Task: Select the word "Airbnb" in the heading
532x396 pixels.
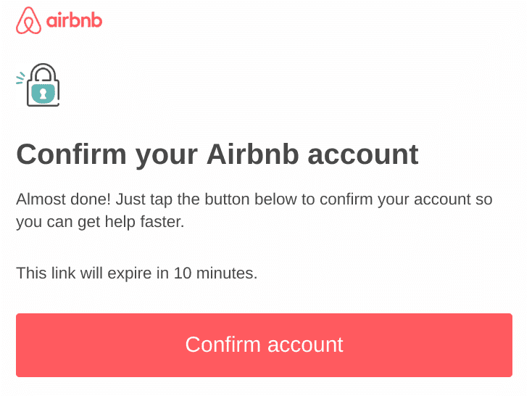Action: 253,154
